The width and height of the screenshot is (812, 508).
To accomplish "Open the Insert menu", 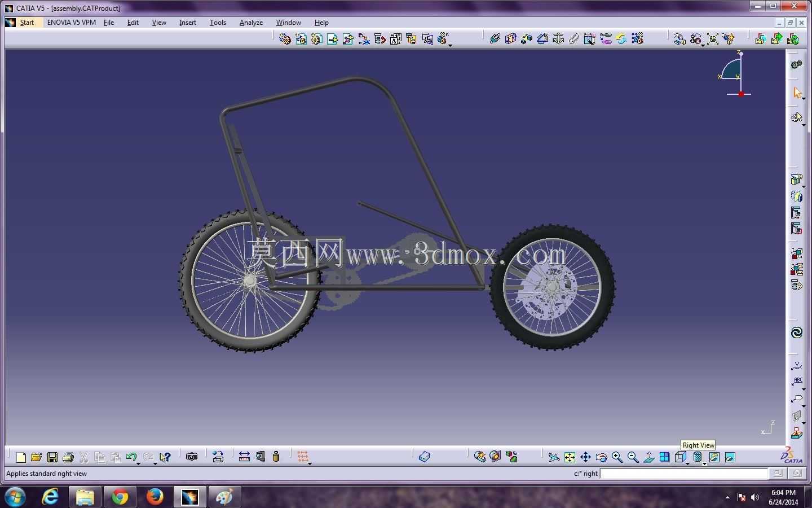I will pyautogui.click(x=188, y=23).
